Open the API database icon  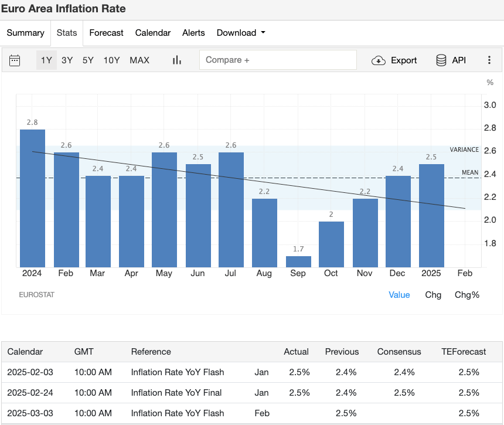pyautogui.click(x=441, y=60)
